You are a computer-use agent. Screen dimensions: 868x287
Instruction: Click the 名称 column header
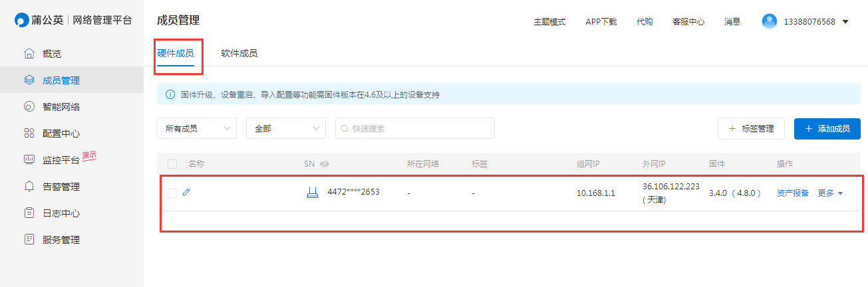coord(196,164)
